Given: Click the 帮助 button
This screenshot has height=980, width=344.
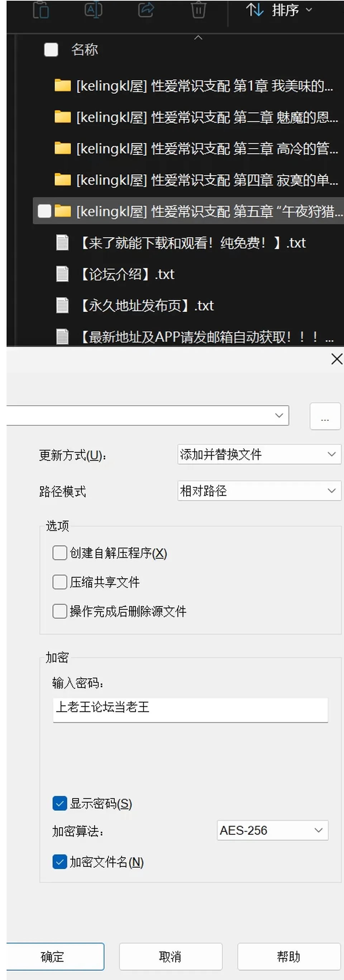Looking at the screenshot, I should coord(289,956).
